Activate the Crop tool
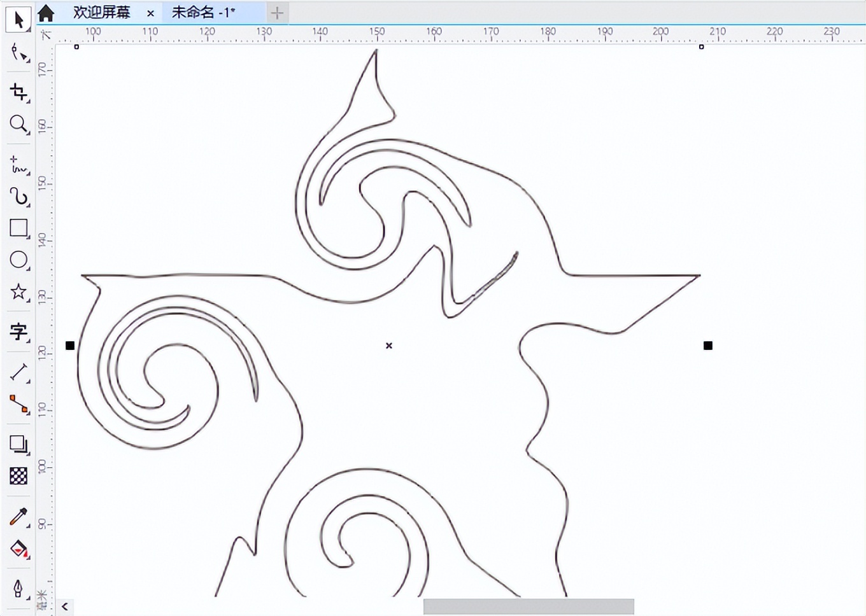866x616 pixels. coord(18,92)
